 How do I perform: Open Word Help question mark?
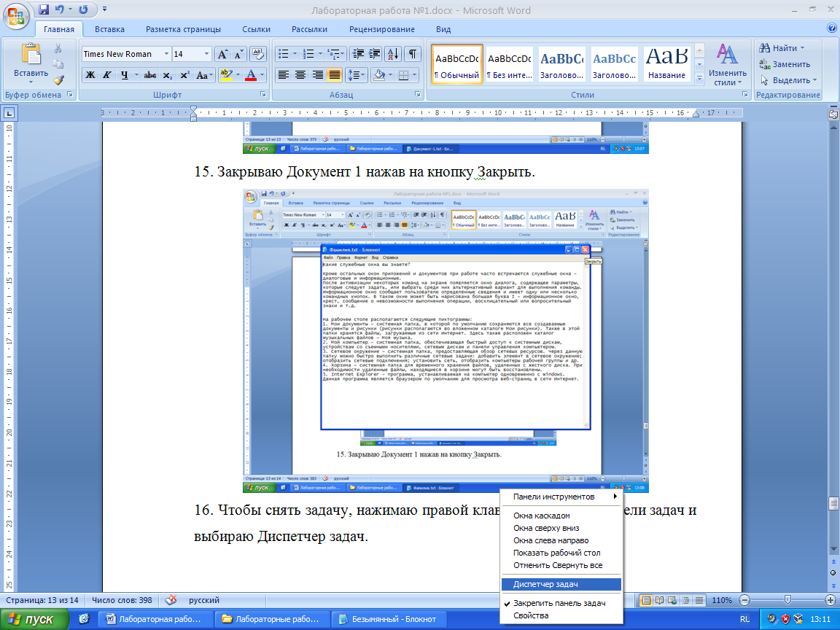point(831,29)
